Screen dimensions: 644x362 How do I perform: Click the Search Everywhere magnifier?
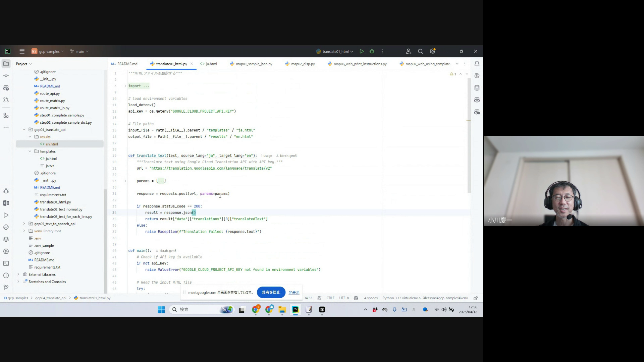click(420, 52)
